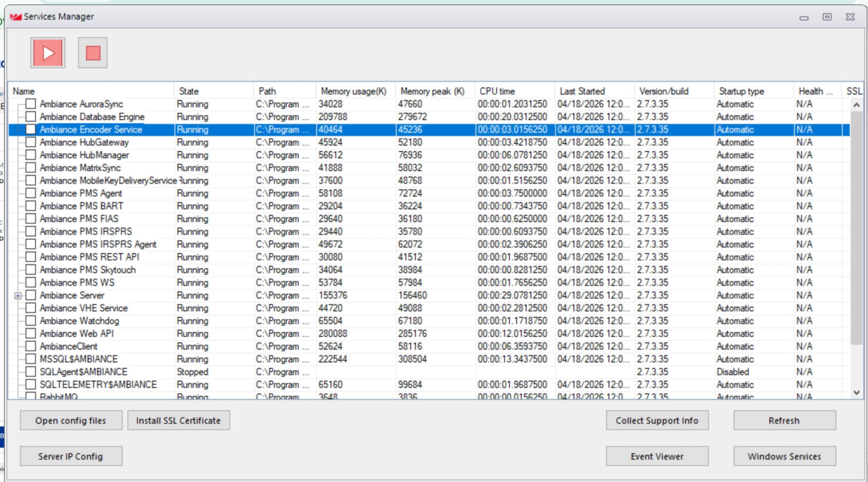Maximize the Services Manager window
This screenshot has height=482, width=868.
pos(827,17)
